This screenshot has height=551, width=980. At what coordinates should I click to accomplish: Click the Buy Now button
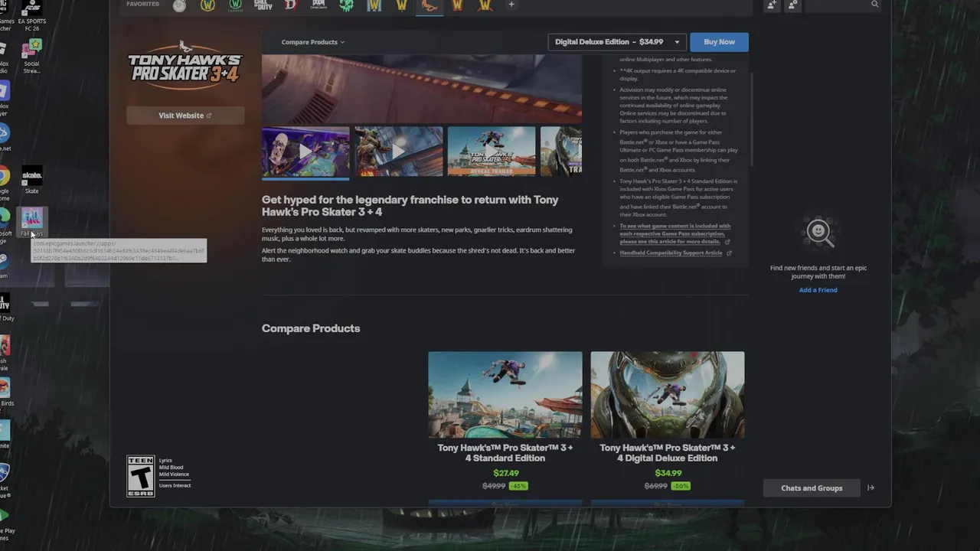click(719, 42)
